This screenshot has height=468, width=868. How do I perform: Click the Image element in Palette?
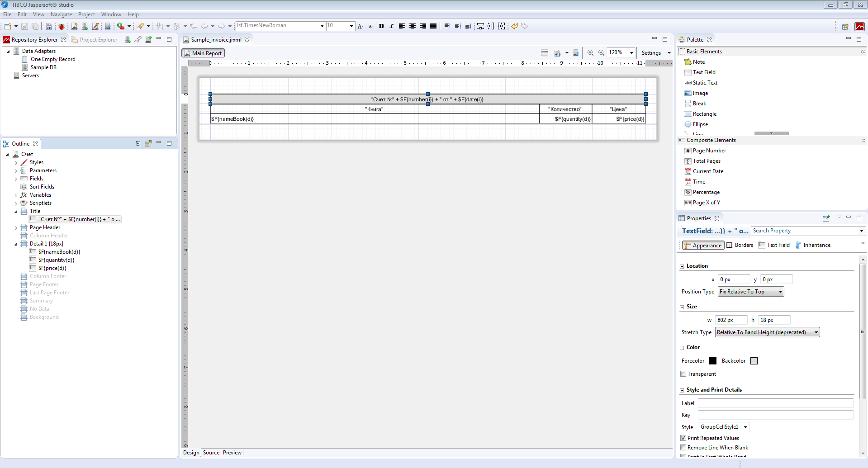[700, 93]
